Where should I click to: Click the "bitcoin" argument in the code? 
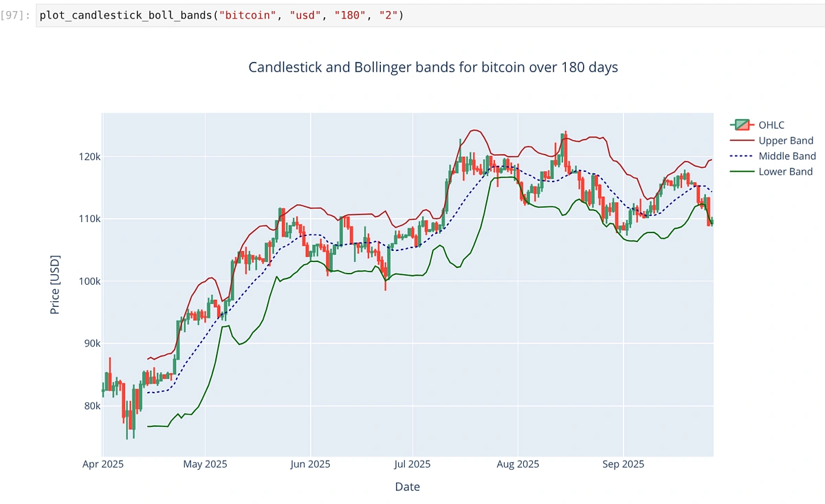239,15
